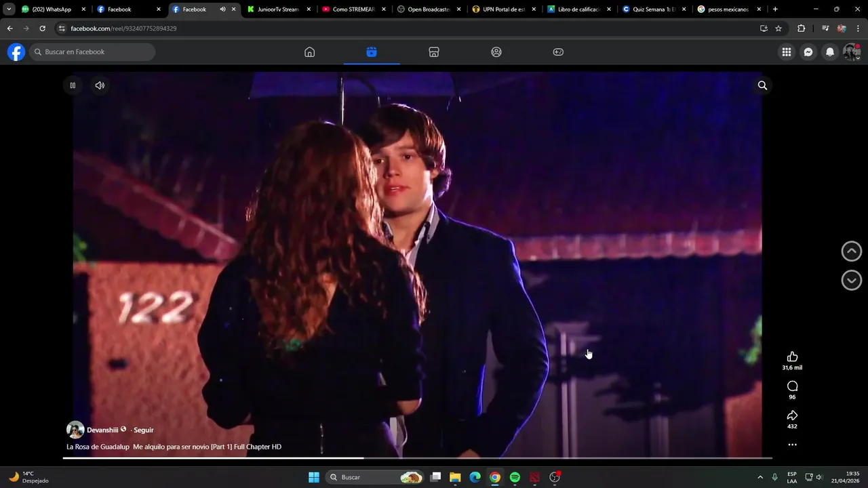Open Messenger chats

click(808, 52)
